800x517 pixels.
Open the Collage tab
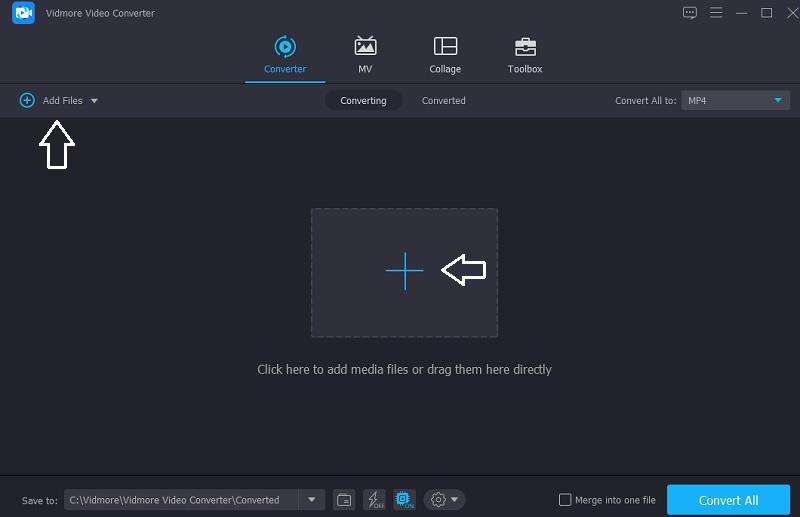coord(445,55)
